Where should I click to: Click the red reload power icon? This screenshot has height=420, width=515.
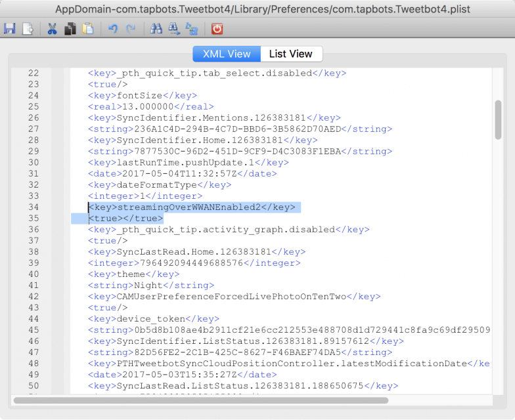(217, 29)
